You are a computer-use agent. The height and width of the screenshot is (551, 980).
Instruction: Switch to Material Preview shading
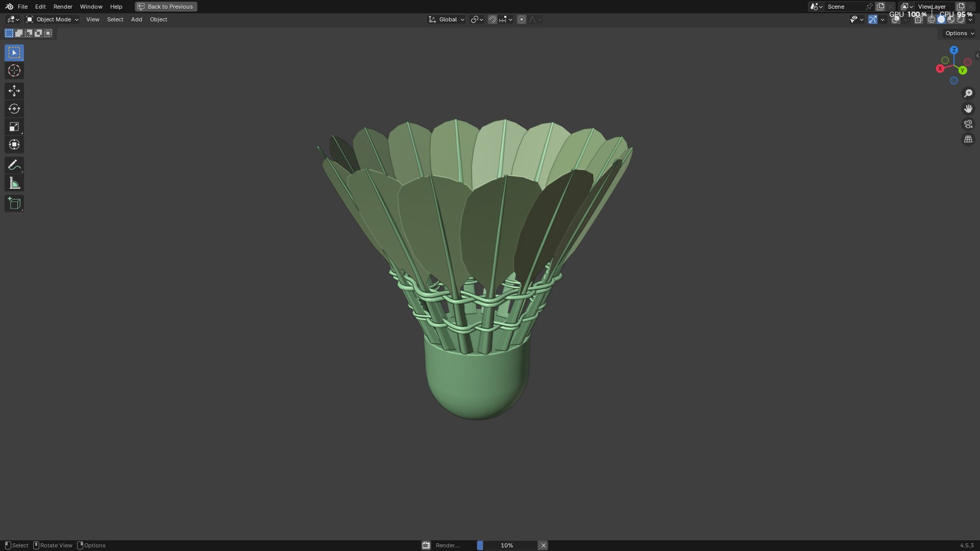[951, 19]
